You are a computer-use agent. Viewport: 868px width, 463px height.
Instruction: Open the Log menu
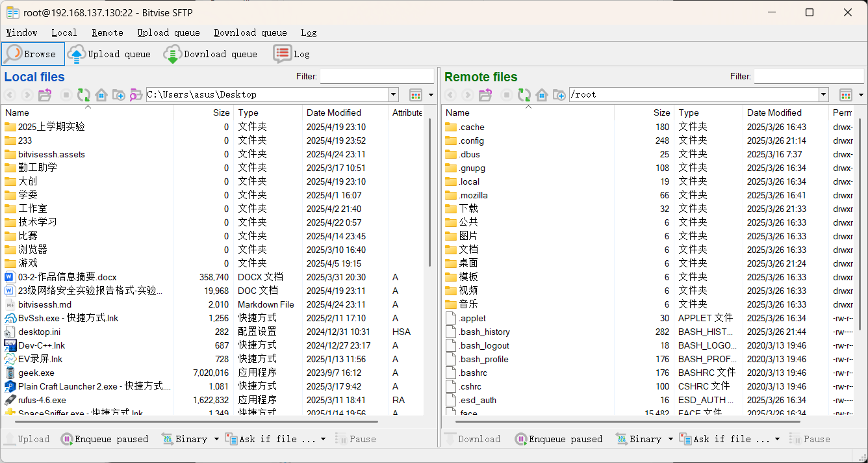pos(309,33)
